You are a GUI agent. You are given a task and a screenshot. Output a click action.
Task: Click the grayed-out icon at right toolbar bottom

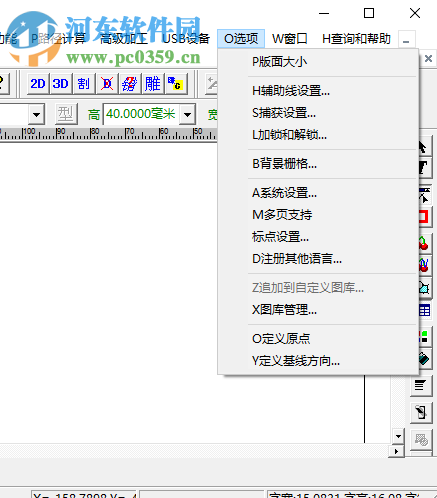point(421,440)
